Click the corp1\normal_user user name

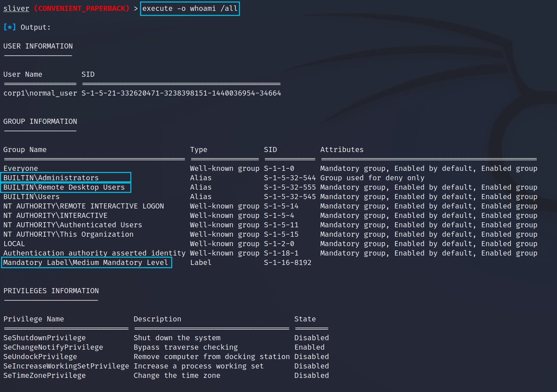coord(40,93)
